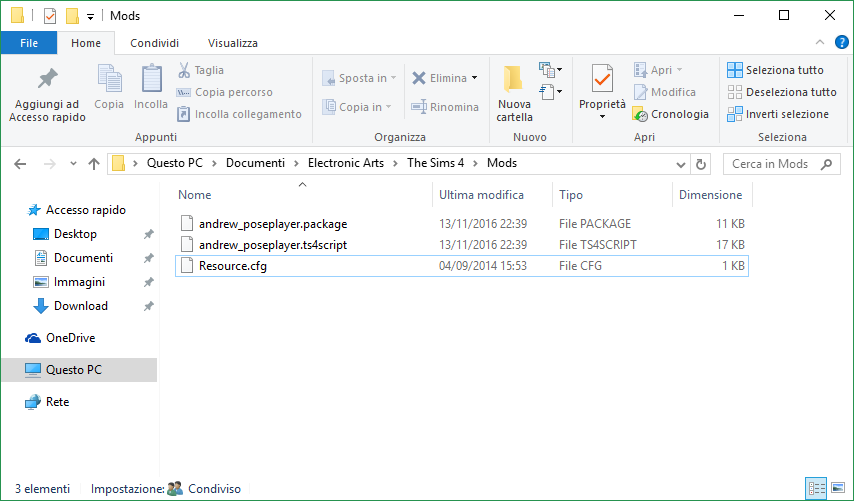Refresh the Mods folder

point(701,164)
